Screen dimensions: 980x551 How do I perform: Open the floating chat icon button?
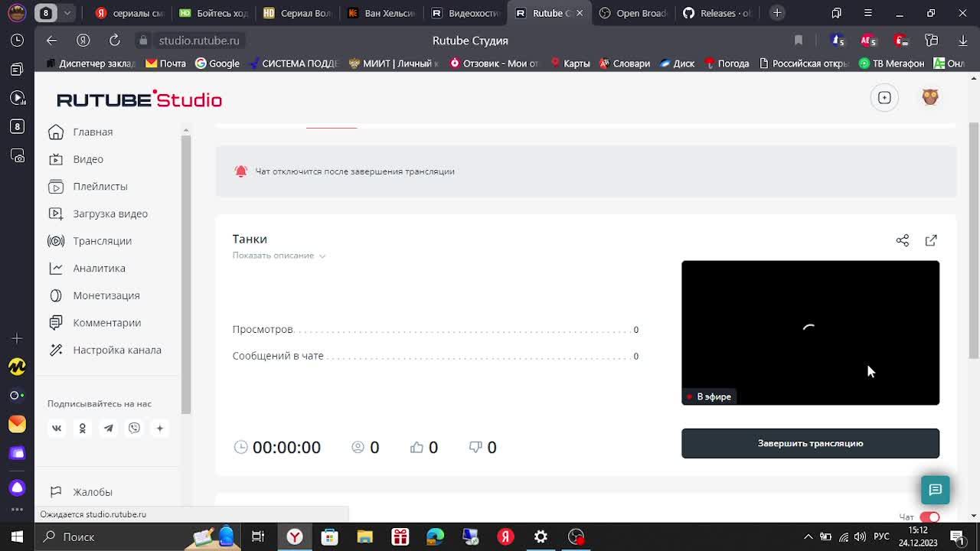coord(935,490)
